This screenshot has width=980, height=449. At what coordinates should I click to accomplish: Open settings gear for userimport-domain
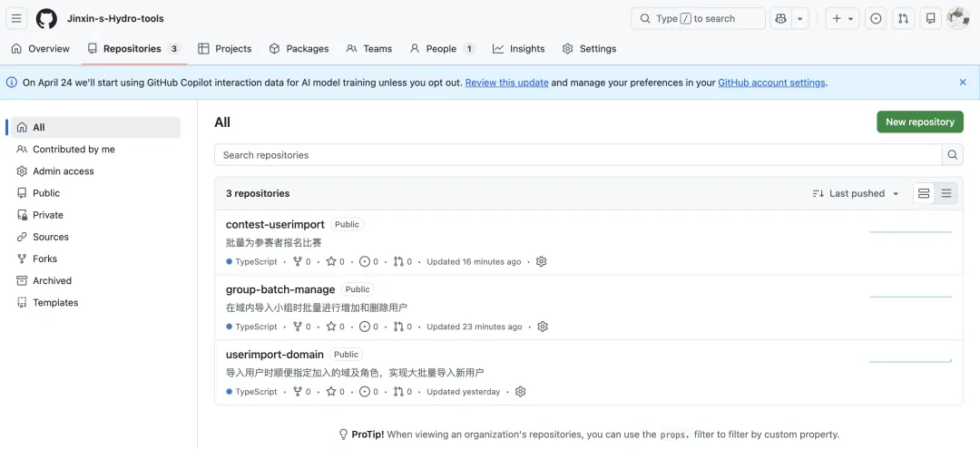[x=520, y=392]
